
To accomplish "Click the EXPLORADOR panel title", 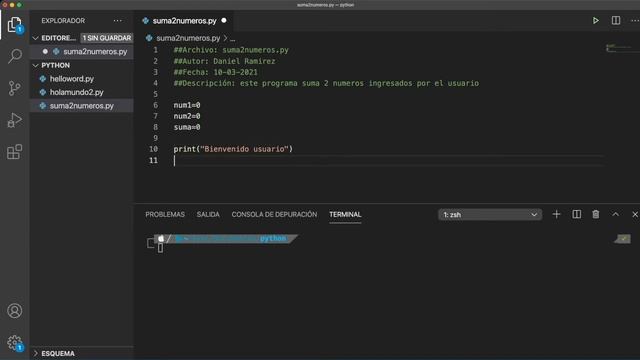I will click(63, 20).
